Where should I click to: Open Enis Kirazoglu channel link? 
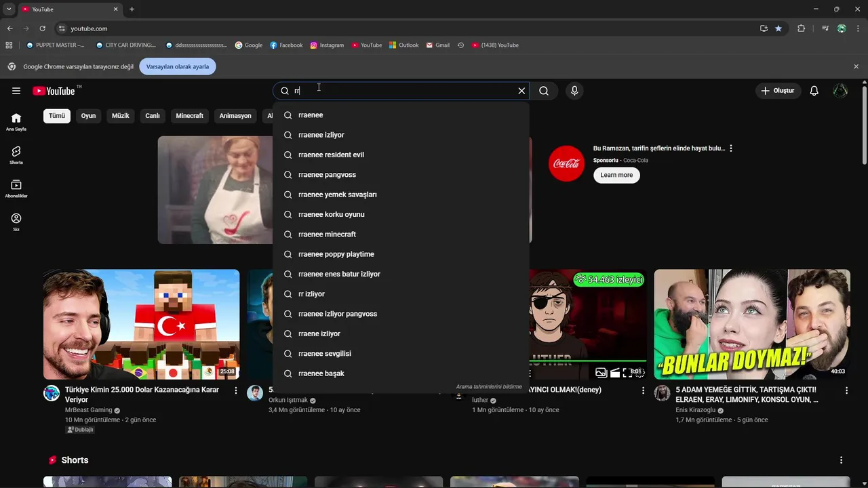(696, 410)
